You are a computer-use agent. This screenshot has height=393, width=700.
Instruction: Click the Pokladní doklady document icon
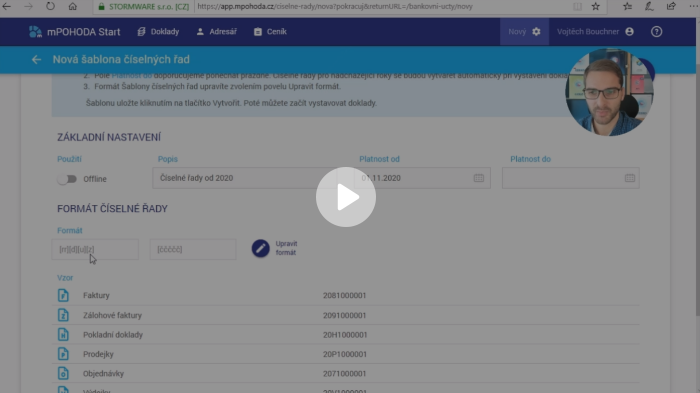point(63,334)
